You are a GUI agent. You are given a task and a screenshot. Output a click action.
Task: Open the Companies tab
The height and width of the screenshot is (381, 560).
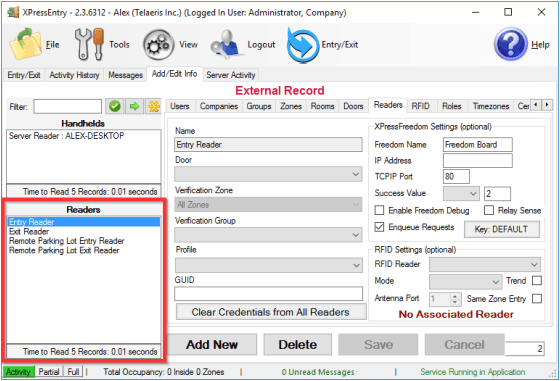(219, 106)
